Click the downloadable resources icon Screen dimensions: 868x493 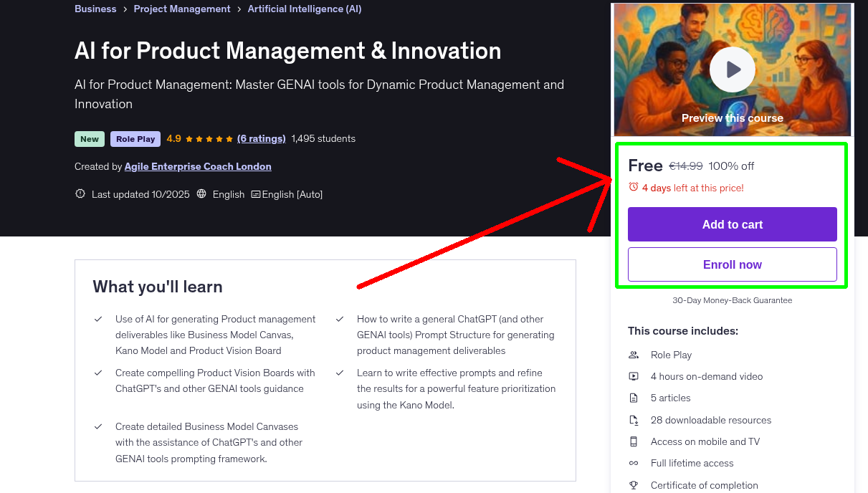pos(634,420)
